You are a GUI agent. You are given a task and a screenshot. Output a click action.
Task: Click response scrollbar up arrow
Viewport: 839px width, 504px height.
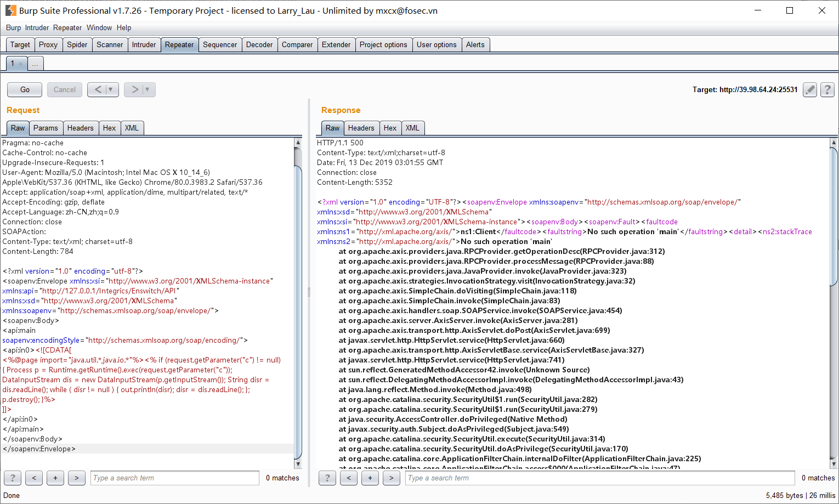834,143
